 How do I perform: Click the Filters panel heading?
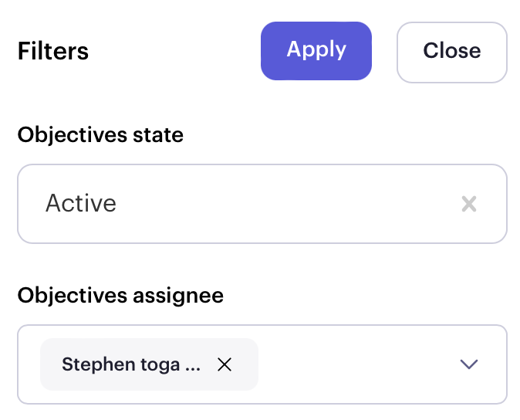click(x=53, y=51)
